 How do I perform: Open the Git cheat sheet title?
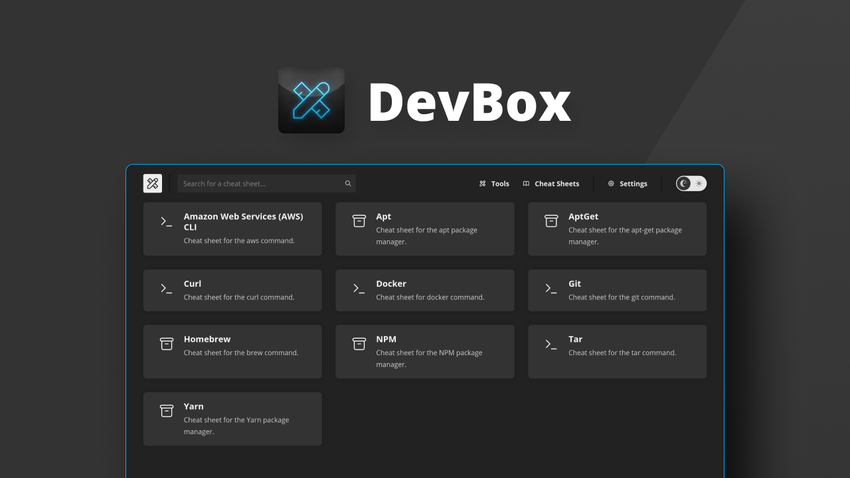575,283
